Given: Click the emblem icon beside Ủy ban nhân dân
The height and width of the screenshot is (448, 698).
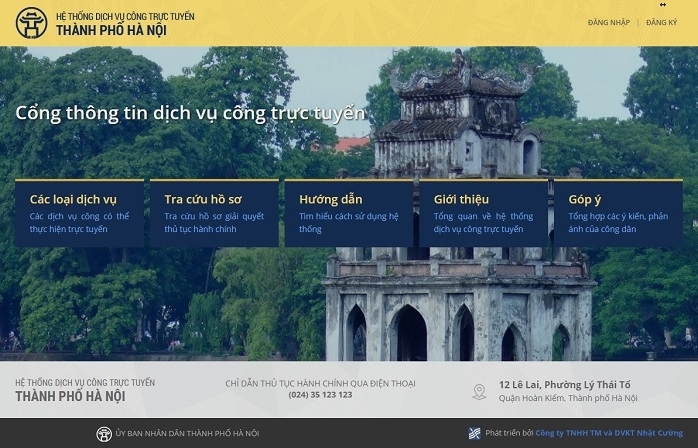Looking at the screenshot, I should 103,433.
